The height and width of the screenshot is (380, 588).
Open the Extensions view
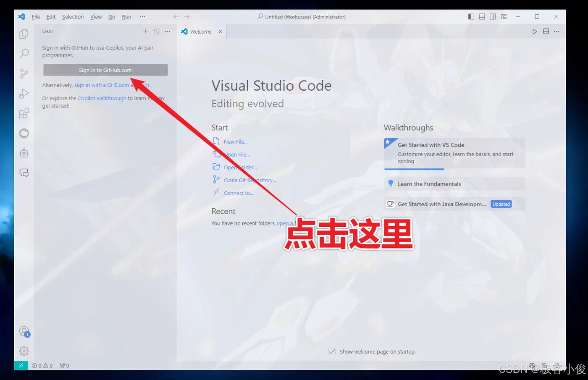point(24,113)
